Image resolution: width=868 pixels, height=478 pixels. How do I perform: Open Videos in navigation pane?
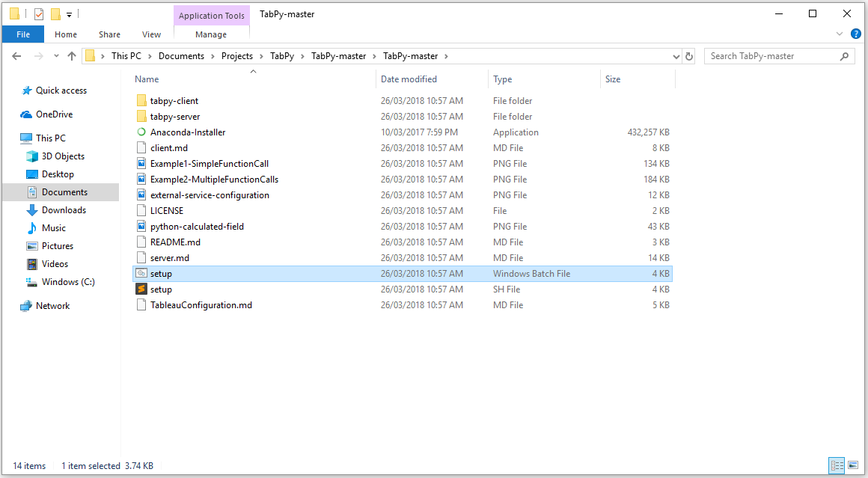(x=55, y=264)
